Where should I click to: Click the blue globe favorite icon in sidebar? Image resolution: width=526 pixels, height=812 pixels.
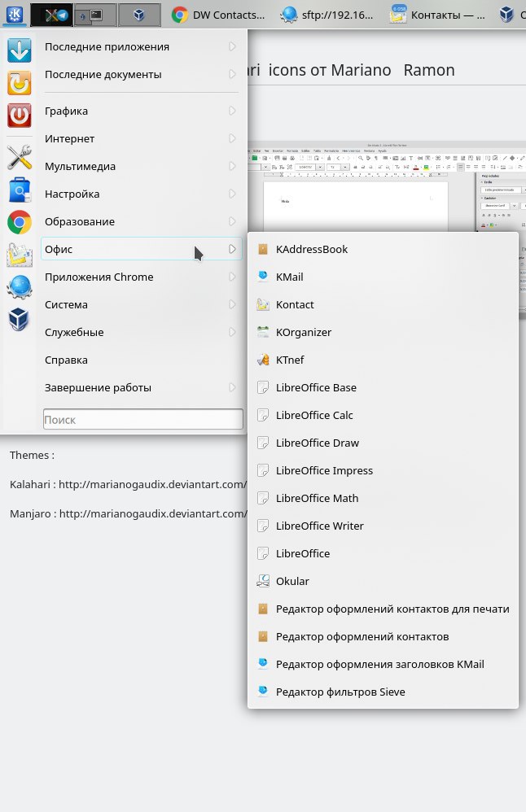tap(20, 287)
